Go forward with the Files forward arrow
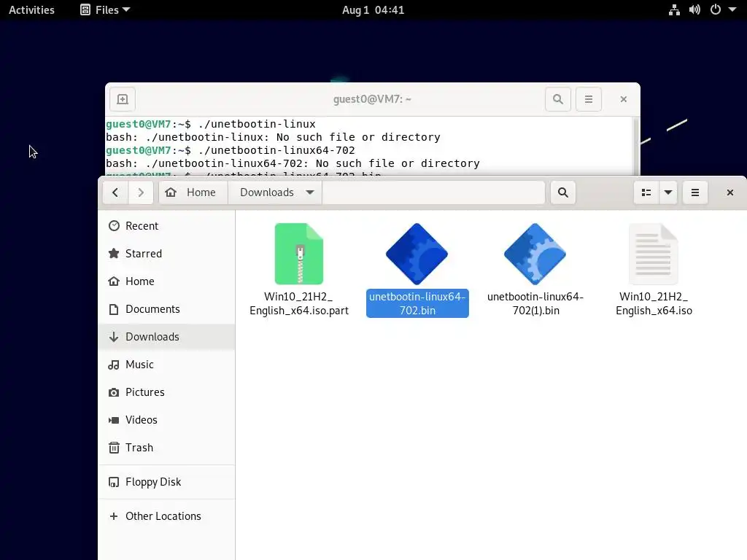Viewport: 747px width, 560px height. click(x=141, y=192)
